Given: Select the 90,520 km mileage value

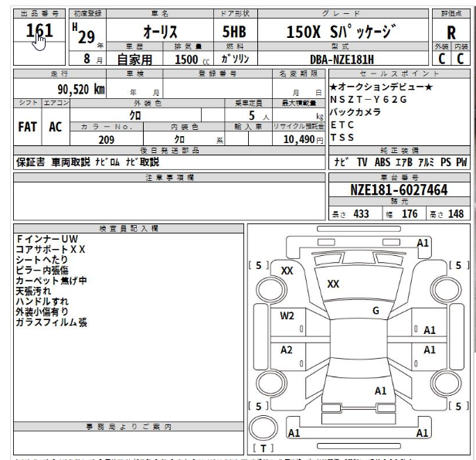Looking at the screenshot, I should pyautogui.click(x=76, y=89).
